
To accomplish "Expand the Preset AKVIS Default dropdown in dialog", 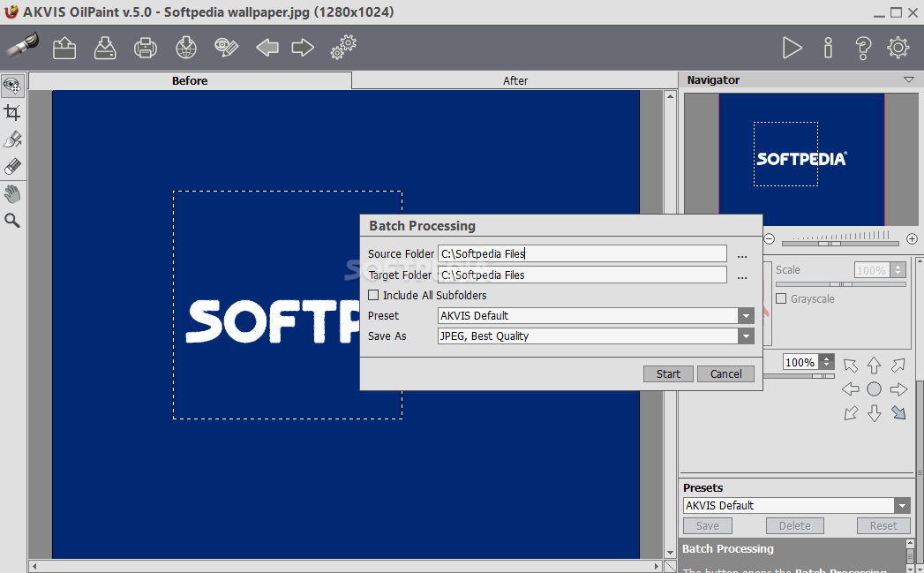I will click(746, 316).
